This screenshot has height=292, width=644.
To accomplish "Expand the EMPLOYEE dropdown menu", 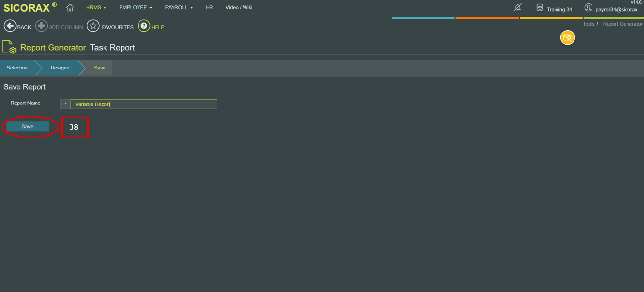I will [x=136, y=8].
